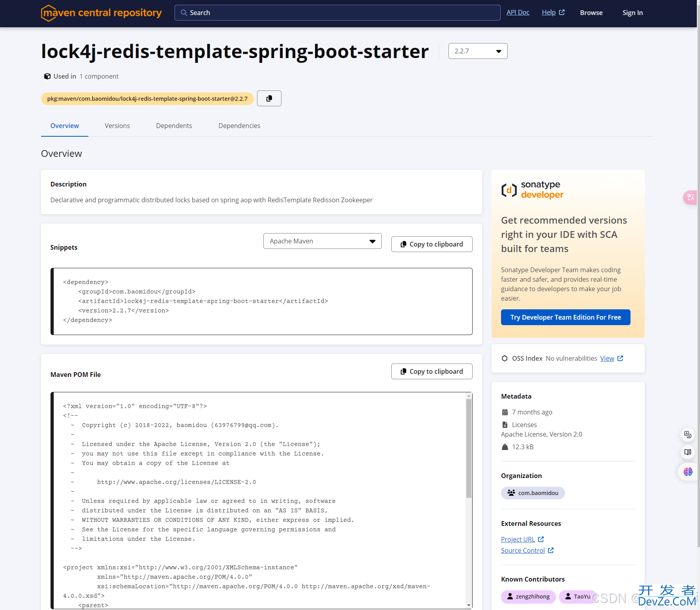Click the package cube icon beside Used in
700x610 pixels.
(x=47, y=76)
